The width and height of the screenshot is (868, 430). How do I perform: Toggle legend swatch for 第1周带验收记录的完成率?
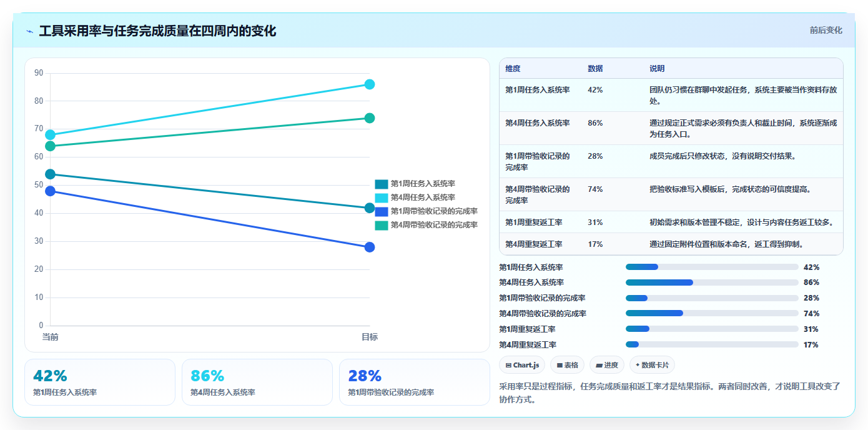pyautogui.click(x=382, y=211)
